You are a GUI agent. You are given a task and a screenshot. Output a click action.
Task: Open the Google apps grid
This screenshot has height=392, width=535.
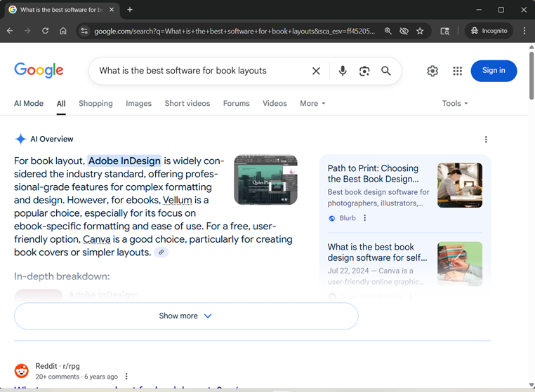tap(457, 71)
